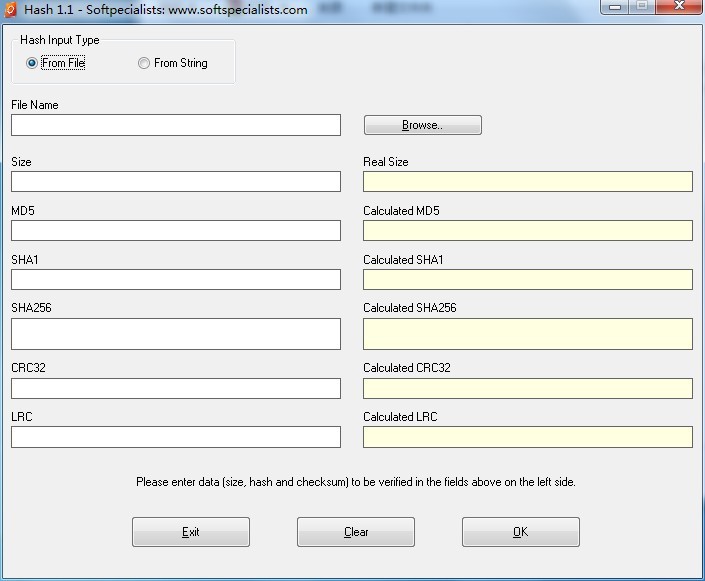Viewport: 705px width, 581px height.
Task: Click the Hash app icon in title bar
Action: click(x=11, y=9)
